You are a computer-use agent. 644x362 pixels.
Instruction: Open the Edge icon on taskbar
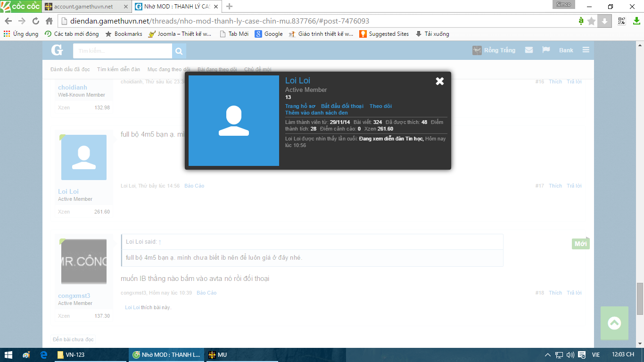point(43,355)
